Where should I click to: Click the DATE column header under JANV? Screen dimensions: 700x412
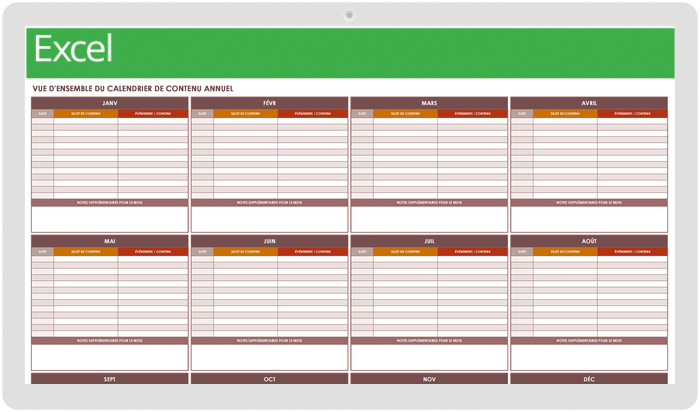click(42, 114)
